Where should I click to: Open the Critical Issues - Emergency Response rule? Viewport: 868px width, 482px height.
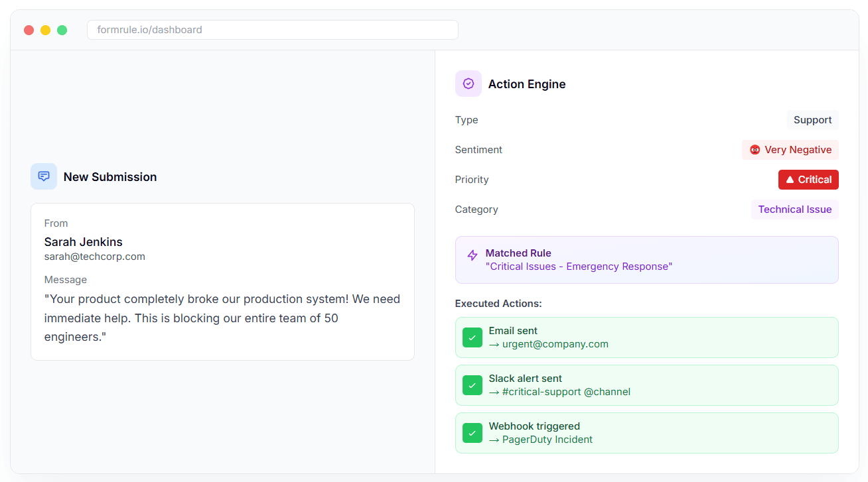point(579,267)
